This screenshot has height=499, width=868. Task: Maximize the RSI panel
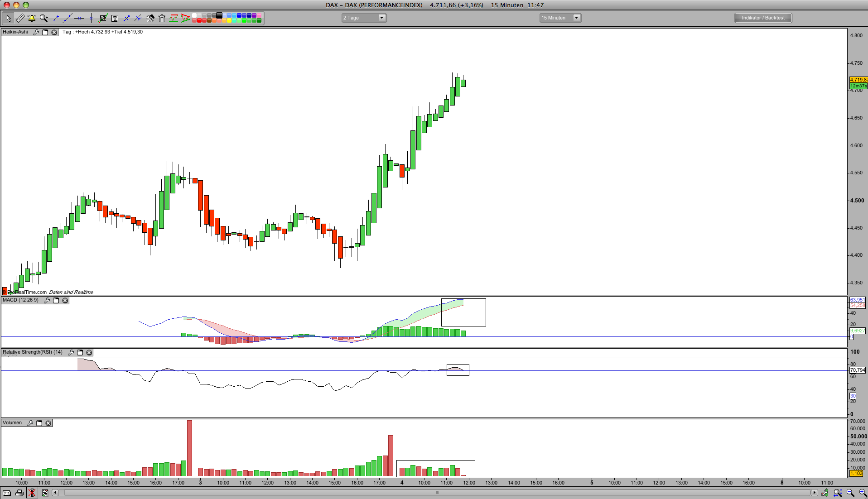click(x=80, y=352)
